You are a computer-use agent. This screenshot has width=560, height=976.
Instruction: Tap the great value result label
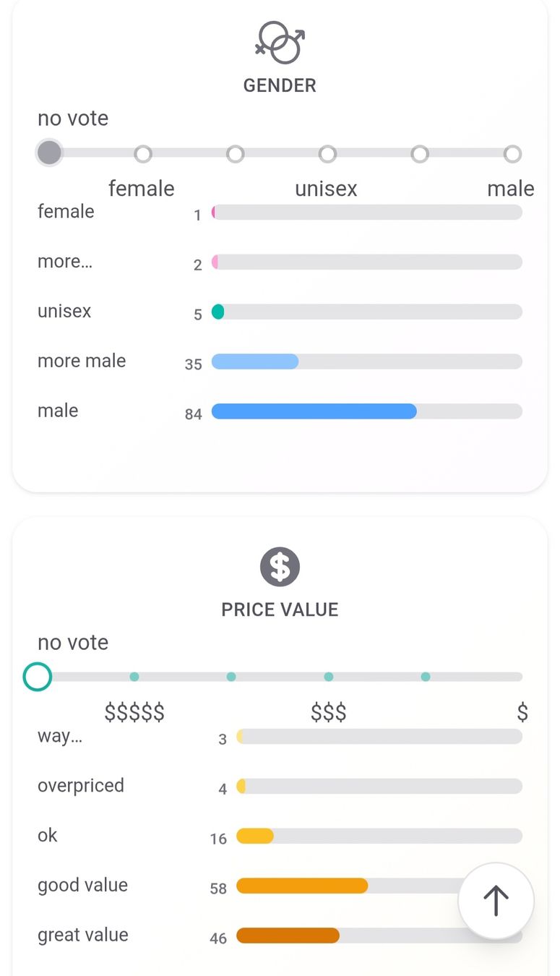pos(83,935)
